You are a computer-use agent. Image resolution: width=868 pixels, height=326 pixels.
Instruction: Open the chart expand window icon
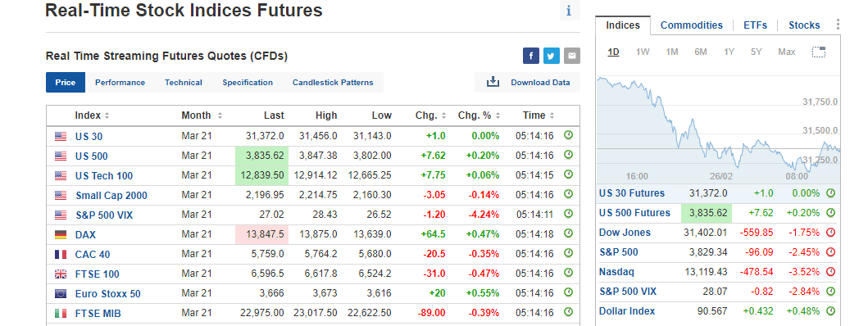pos(819,52)
